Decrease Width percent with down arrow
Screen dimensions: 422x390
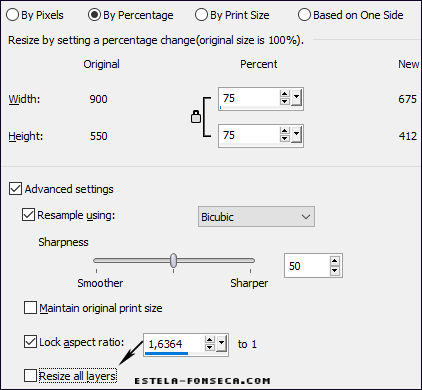click(x=284, y=102)
